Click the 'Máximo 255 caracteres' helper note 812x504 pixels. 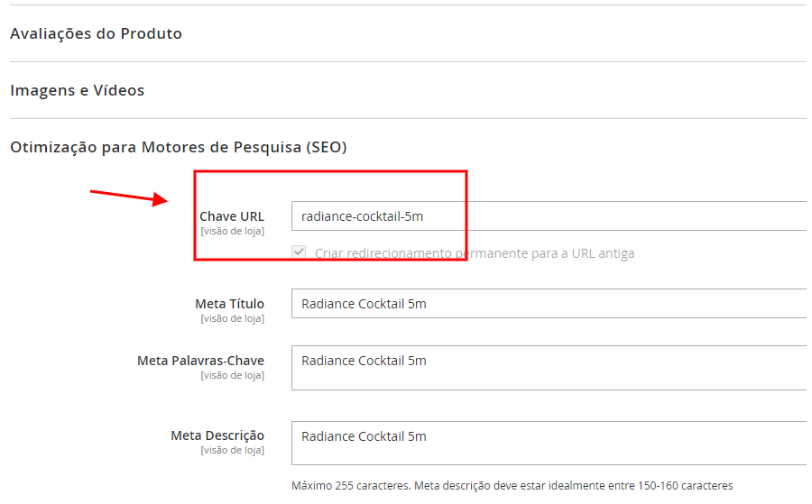click(x=512, y=486)
